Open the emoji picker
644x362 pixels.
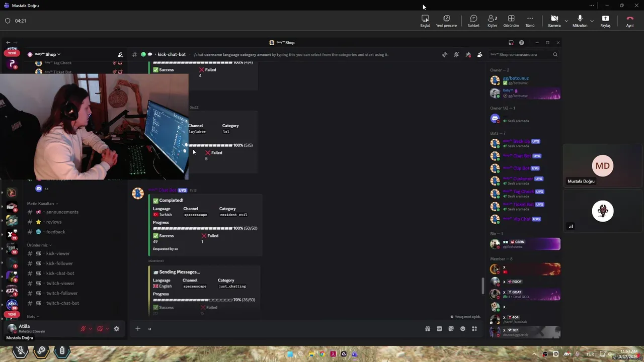(x=463, y=329)
